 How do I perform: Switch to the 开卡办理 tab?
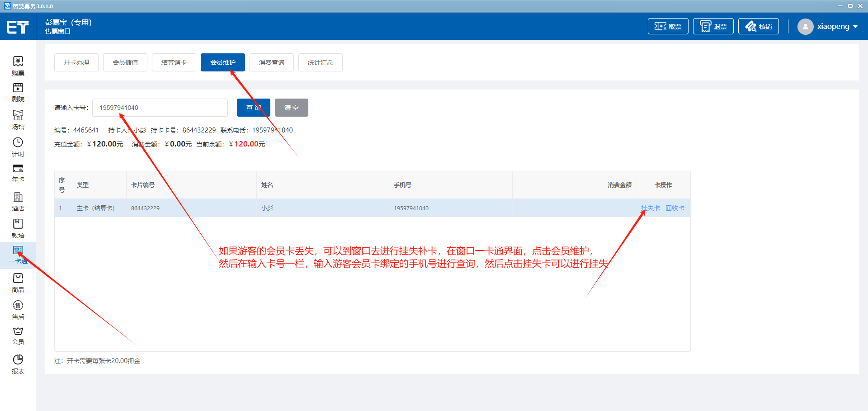click(x=76, y=62)
